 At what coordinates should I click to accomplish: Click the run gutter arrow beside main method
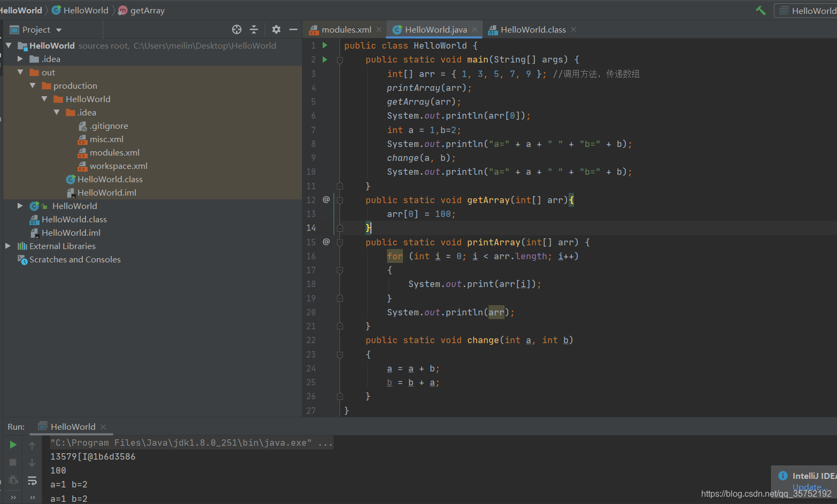(x=324, y=59)
